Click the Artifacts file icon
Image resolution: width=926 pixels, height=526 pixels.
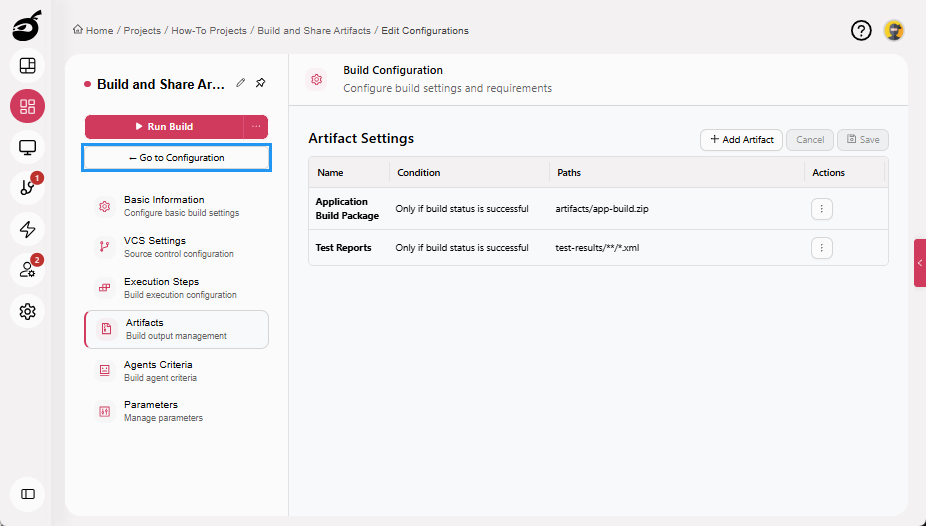(x=106, y=329)
